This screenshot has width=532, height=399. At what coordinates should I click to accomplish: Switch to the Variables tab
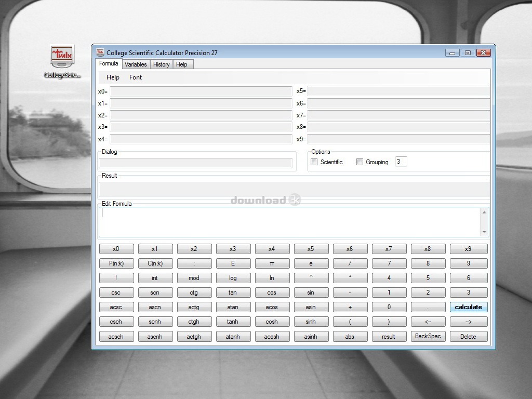(136, 64)
